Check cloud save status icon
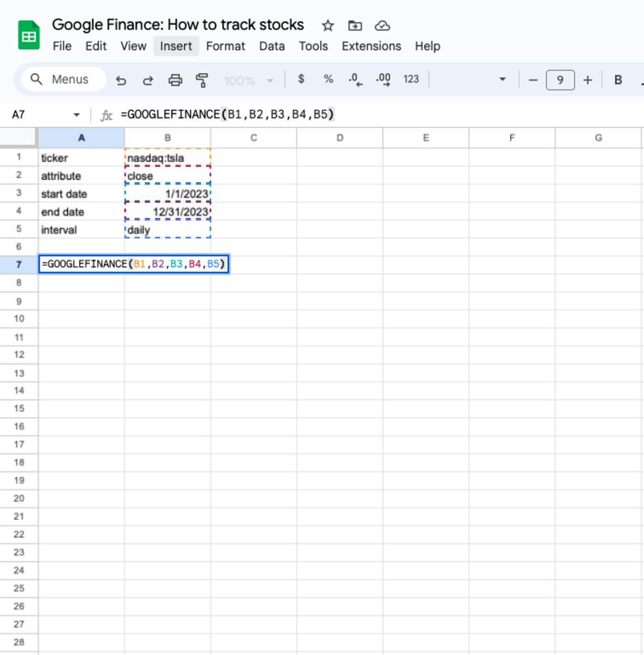 click(383, 26)
